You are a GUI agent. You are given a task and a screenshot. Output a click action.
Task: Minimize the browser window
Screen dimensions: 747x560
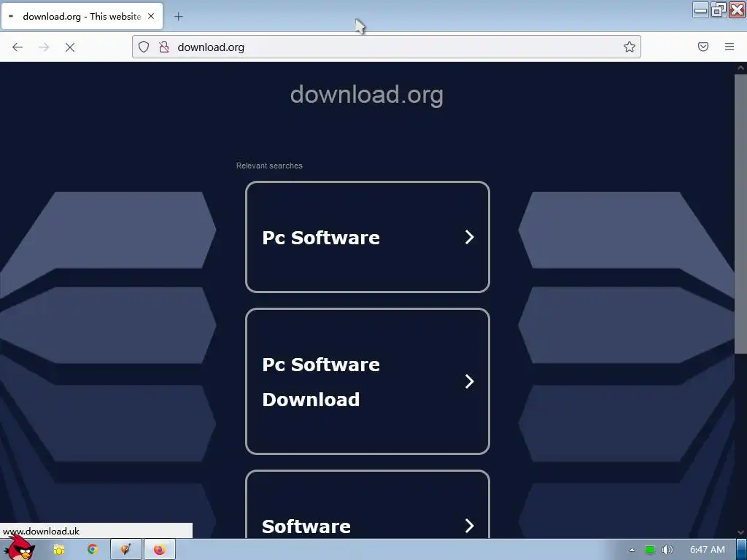click(x=700, y=10)
